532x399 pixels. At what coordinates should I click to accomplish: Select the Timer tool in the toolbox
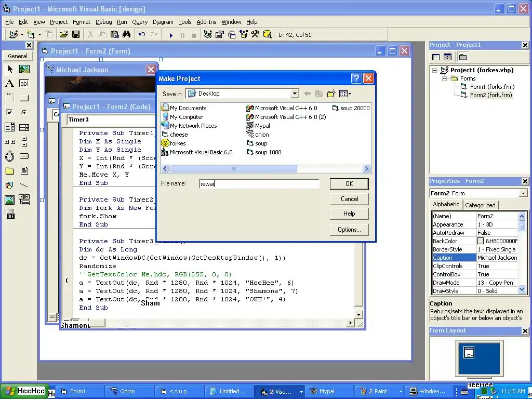[x=10, y=156]
